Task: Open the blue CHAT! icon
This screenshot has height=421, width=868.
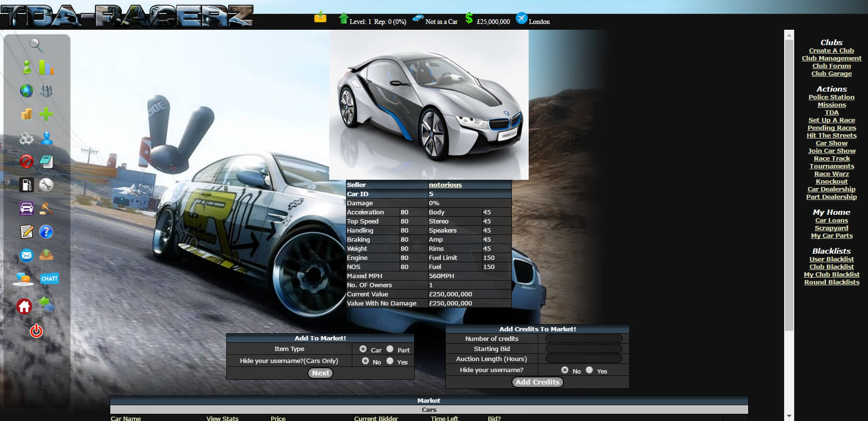Action: coord(49,279)
